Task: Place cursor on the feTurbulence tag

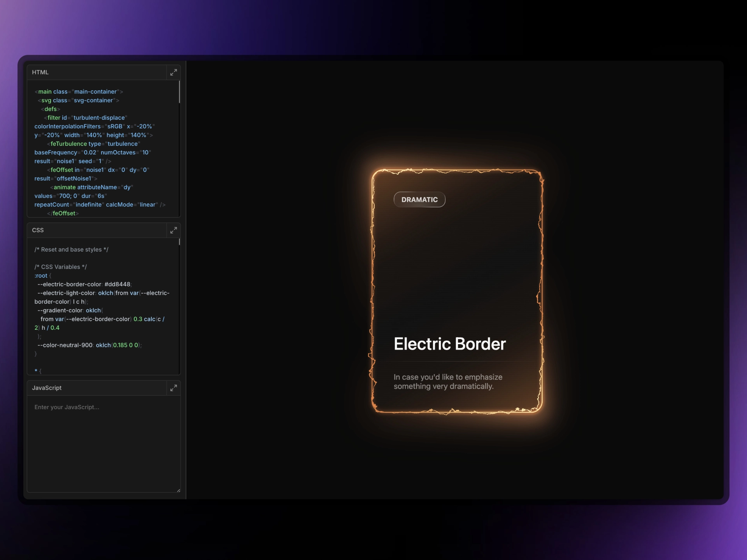Action: click(x=68, y=144)
